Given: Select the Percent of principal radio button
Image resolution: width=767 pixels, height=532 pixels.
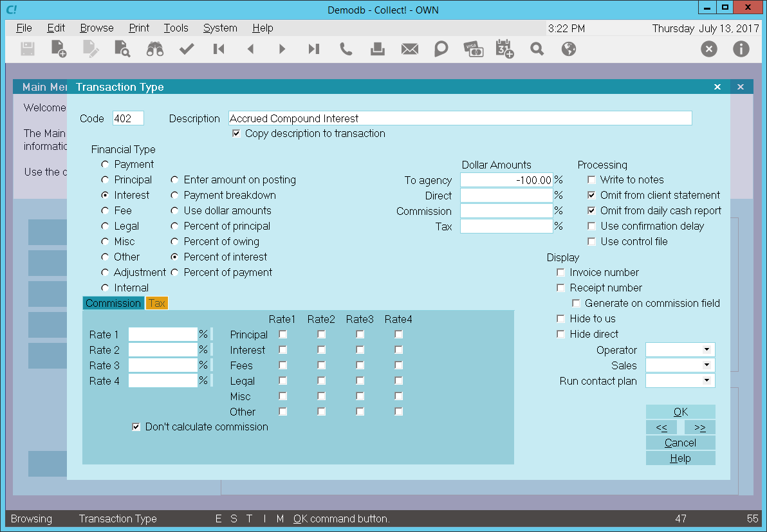Looking at the screenshot, I should coord(174,226).
